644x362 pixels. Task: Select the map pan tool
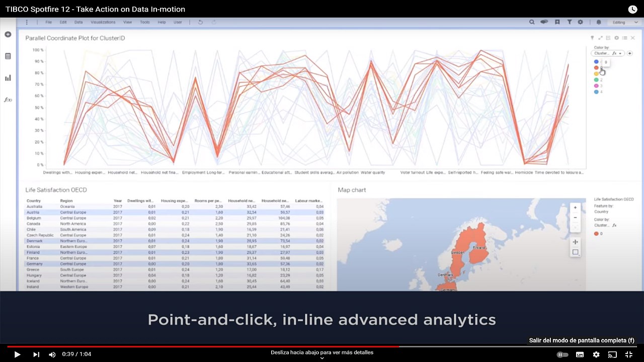pyautogui.click(x=575, y=242)
